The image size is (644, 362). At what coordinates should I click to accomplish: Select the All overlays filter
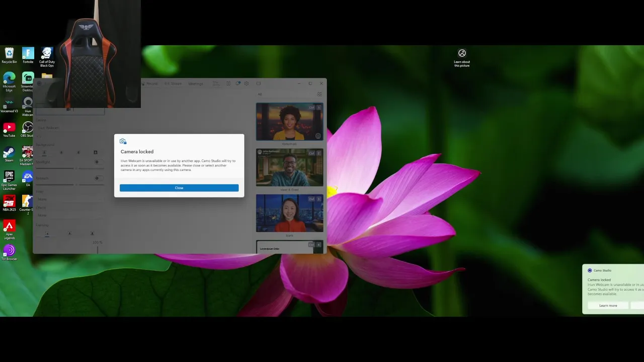click(x=260, y=95)
